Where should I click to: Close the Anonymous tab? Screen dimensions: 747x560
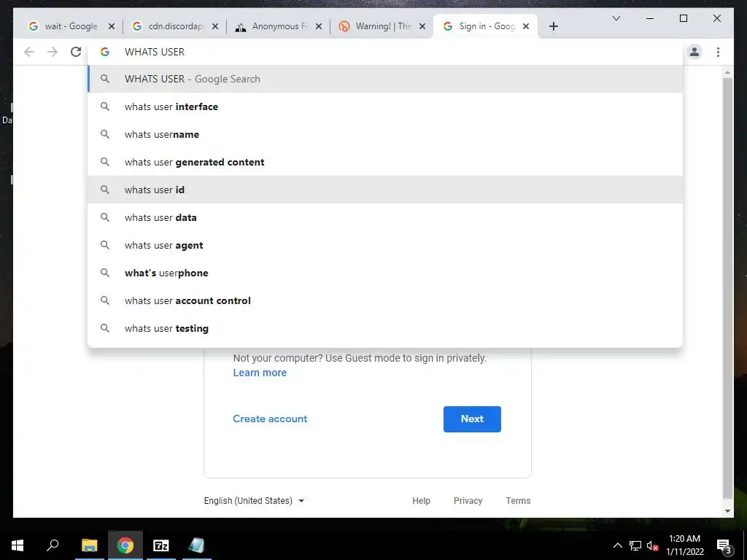319,27
